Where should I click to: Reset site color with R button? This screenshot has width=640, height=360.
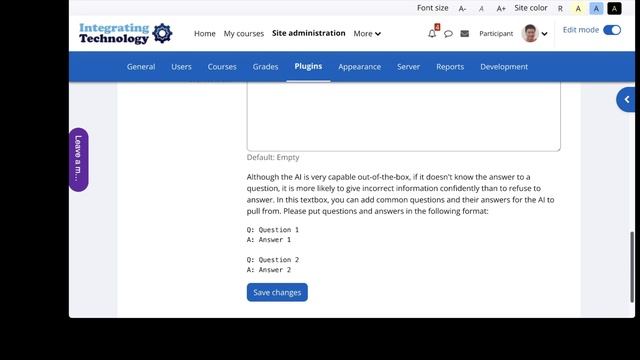click(x=560, y=9)
